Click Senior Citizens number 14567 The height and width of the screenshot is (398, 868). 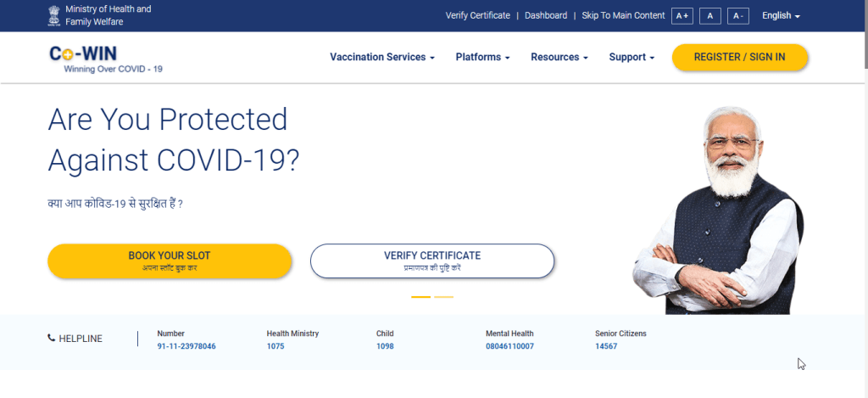click(606, 346)
